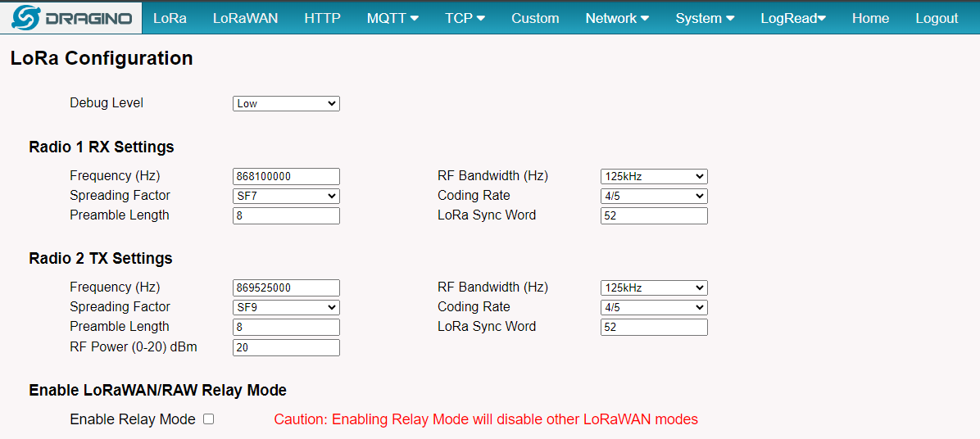The width and height of the screenshot is (980, 439).
Task: Go to the Home page
Action: click(x=871, y=18)
